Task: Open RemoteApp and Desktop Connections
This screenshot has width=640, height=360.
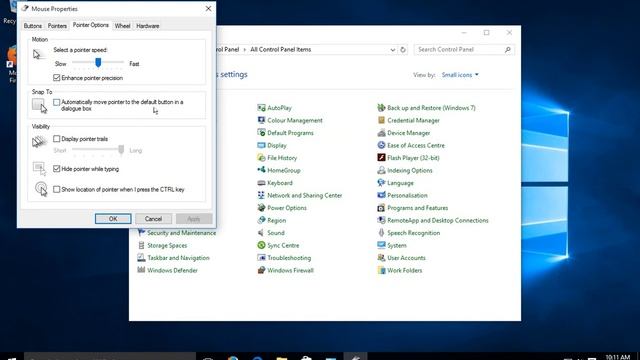Action: point(438,220)
